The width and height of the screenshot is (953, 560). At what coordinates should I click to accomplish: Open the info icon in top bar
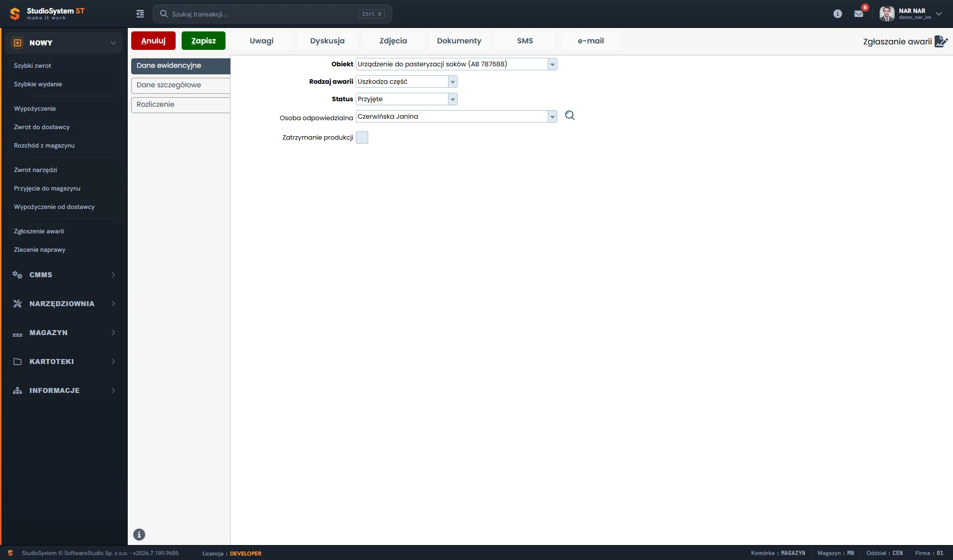[x=838, y=14]
